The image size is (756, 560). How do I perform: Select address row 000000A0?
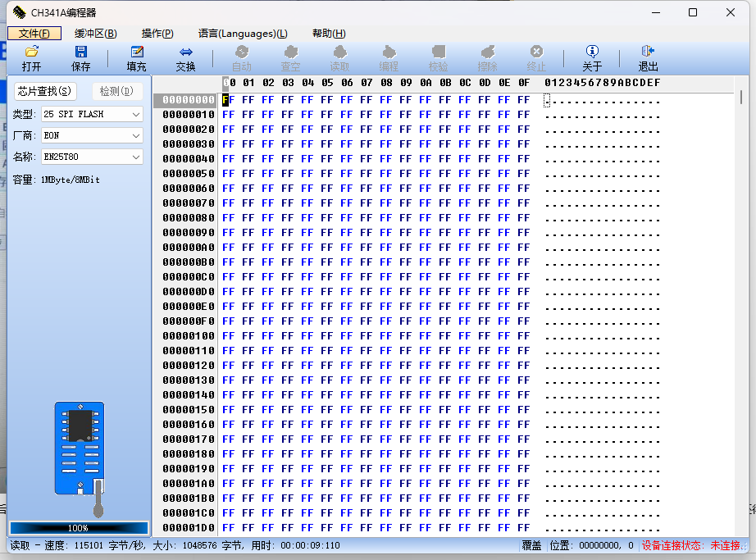pyautogui.click(x=189, y=248)
